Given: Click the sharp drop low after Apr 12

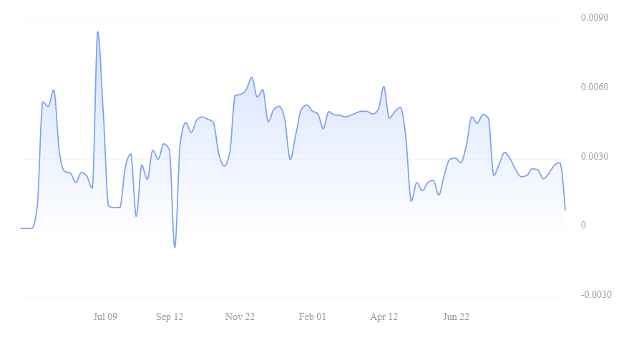Looking at the screenshot, I should (411, 201).
